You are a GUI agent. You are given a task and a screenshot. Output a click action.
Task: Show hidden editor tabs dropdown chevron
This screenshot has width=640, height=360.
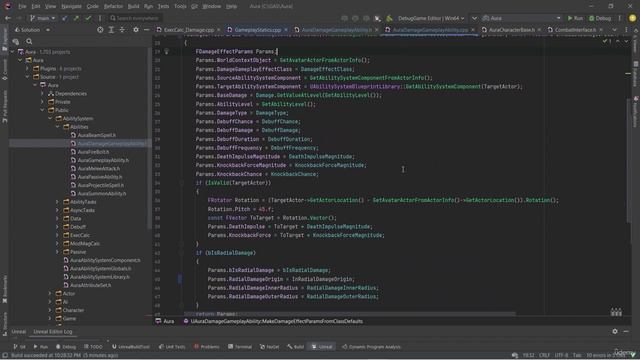coord(614,30)
